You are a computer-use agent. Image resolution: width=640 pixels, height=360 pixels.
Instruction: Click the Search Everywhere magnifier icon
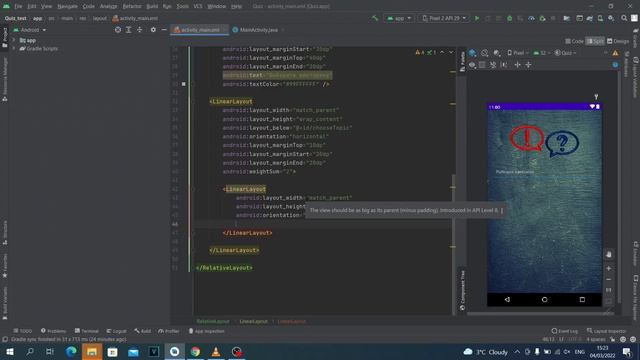(x=624, y=18)
